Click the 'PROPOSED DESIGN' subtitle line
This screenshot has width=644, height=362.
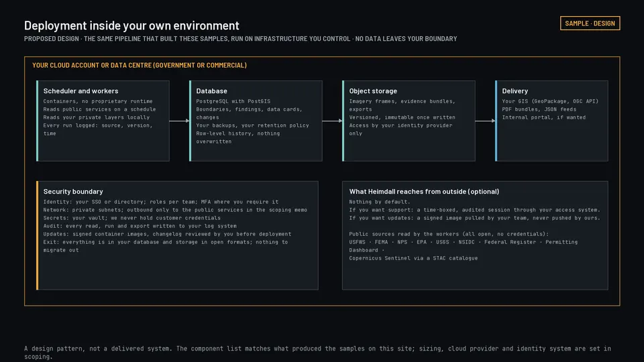pos(240,39)
